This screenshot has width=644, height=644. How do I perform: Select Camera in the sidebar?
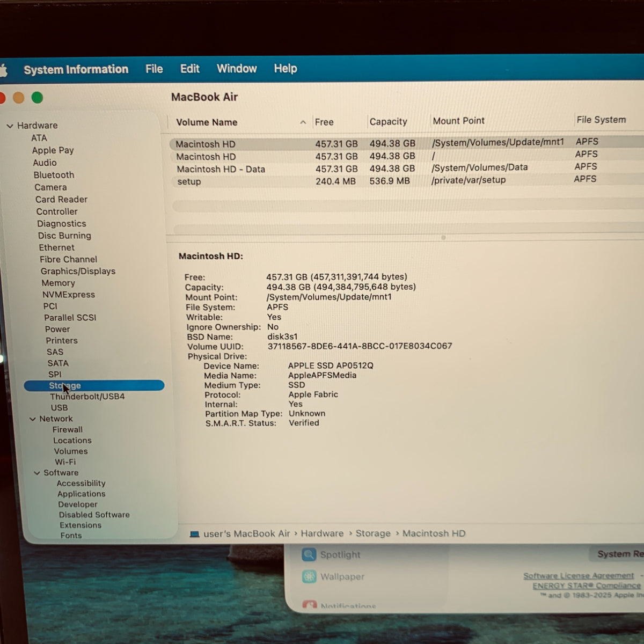click(x=50, y=187)
